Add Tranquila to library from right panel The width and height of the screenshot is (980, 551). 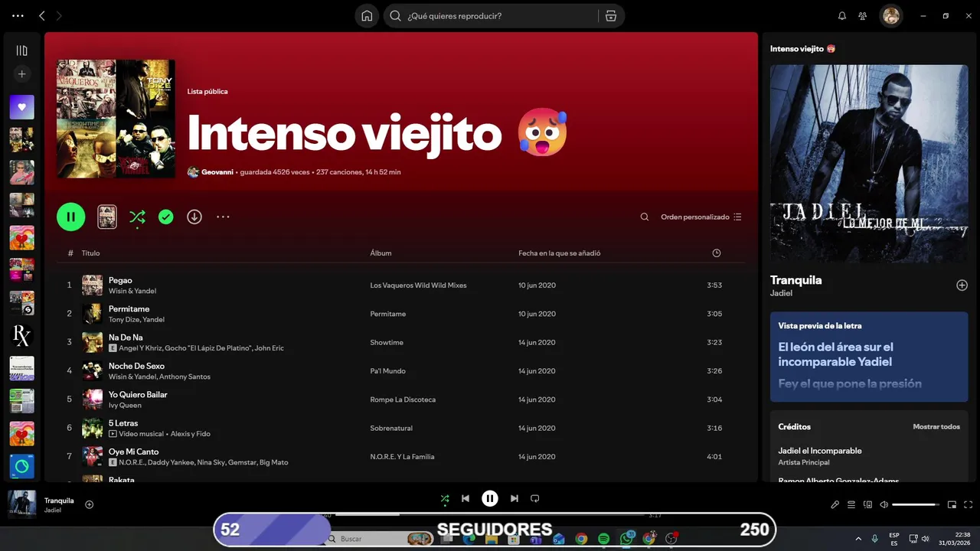pyautogui.click(x=962, y=285)
